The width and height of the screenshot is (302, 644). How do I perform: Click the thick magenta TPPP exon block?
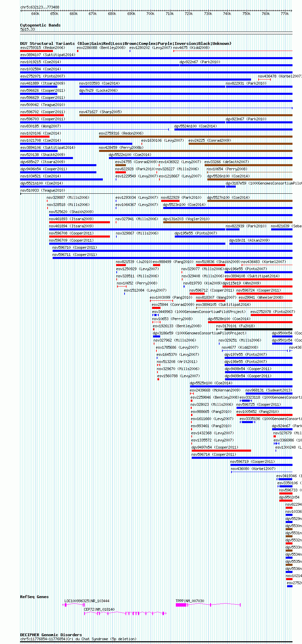[x=181, y=605]
